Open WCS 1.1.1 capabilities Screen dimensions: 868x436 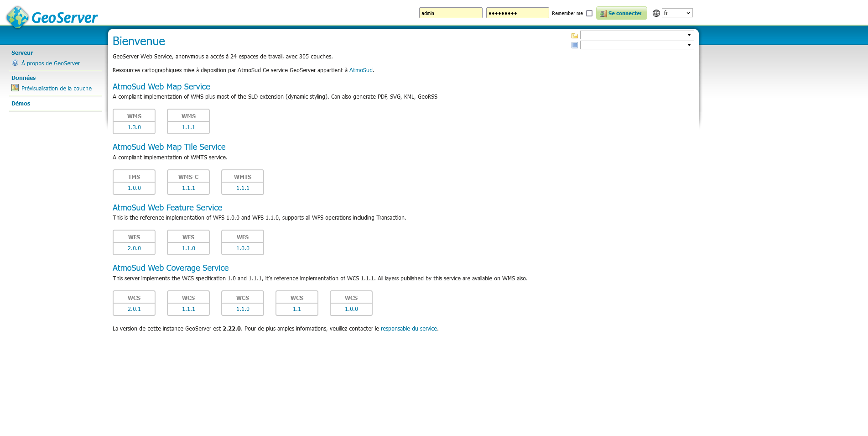188,309
